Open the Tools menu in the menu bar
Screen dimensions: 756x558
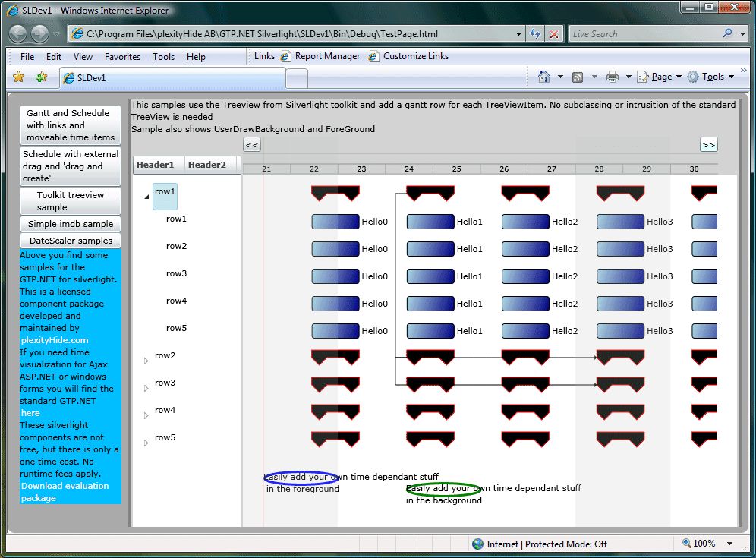click(163, 57)
